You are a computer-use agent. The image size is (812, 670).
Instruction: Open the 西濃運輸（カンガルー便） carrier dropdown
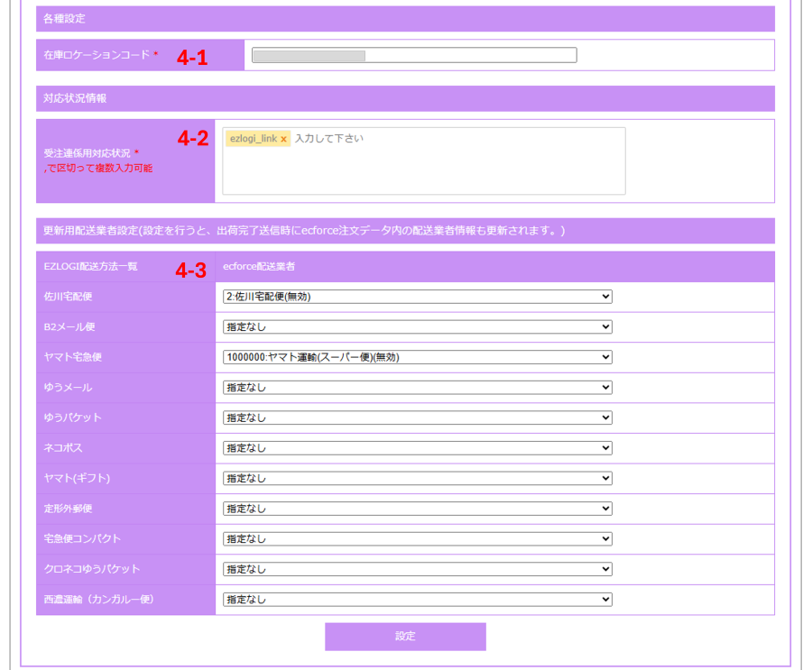coord(417,600)
